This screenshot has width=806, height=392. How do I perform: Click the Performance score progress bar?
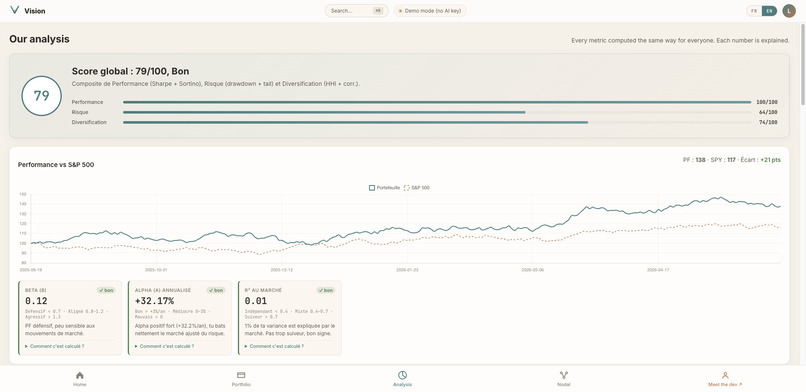point(437,102)
